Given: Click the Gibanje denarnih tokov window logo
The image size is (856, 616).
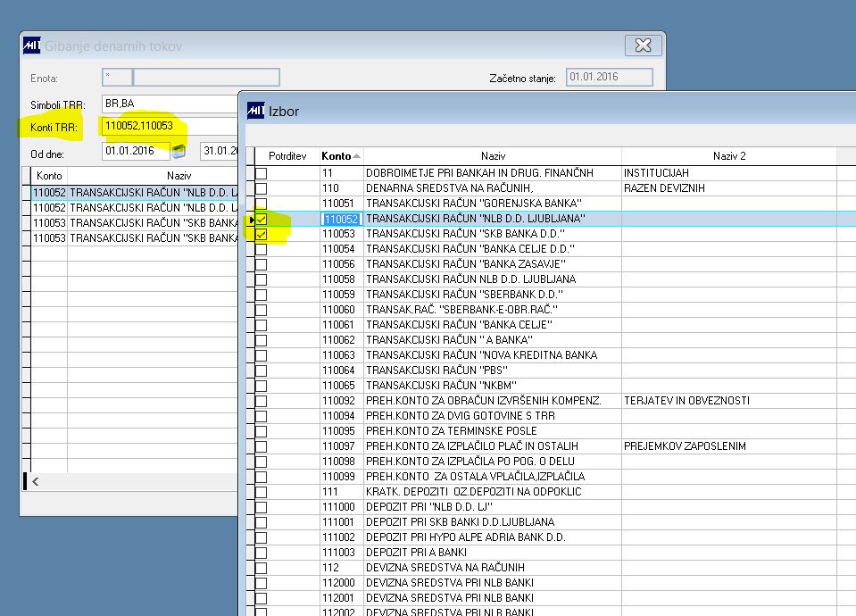Looking at the screenshot, I should pos(31,46).
